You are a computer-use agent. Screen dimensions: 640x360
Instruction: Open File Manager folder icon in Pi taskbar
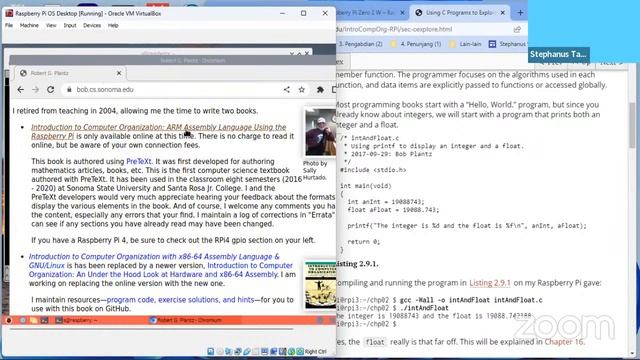(33, 320)
